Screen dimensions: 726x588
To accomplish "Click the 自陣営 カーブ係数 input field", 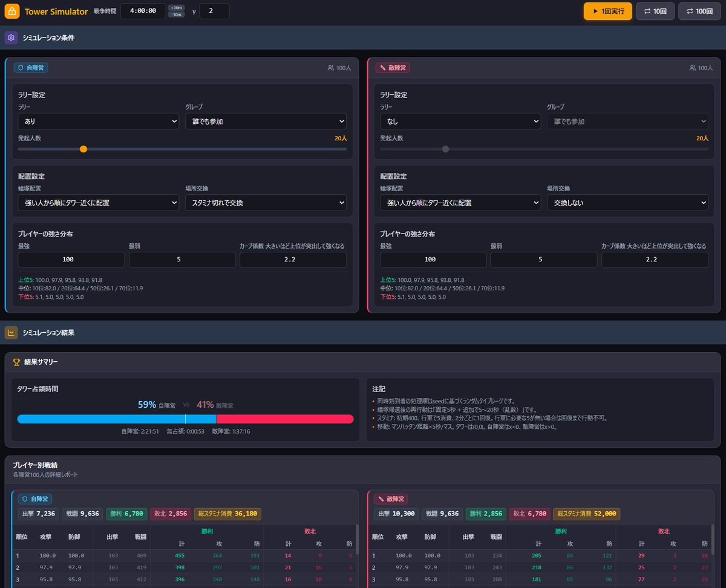I will point(293,260).
